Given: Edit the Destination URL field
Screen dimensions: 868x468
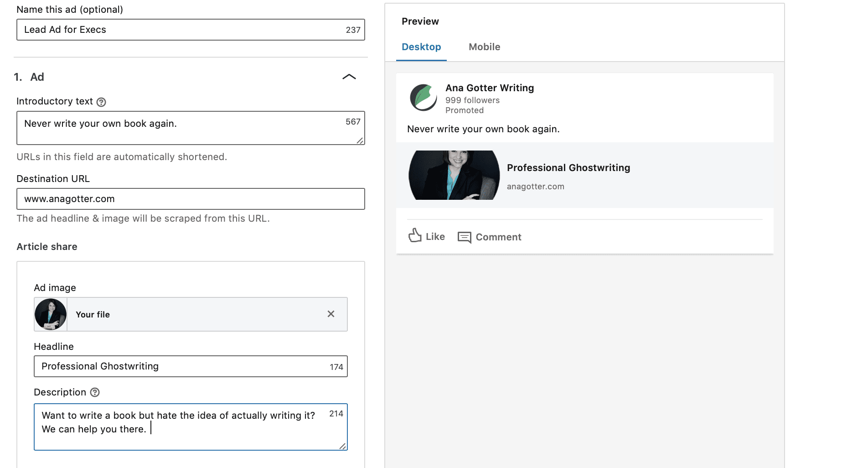Looking at the screenshot, I should coord(191,199).
